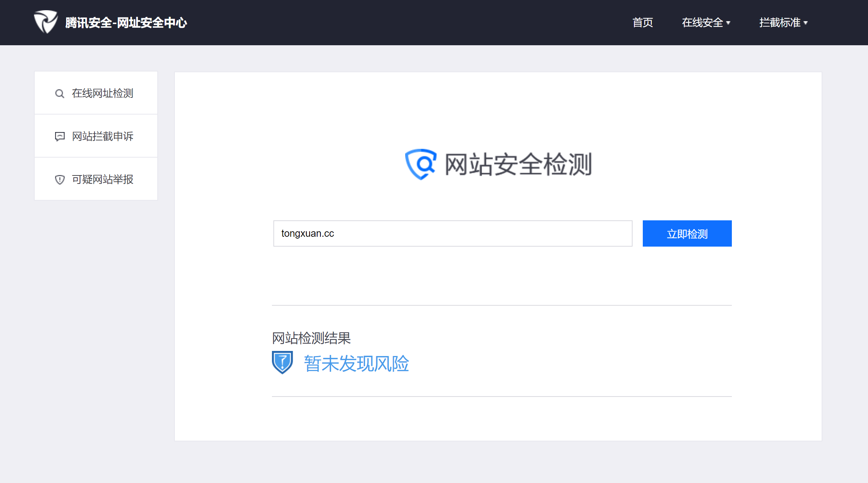This screenshot has width=868, height=483.
Task: Focus the URL input containing tongxuan.cc
Action: point(453,233)
